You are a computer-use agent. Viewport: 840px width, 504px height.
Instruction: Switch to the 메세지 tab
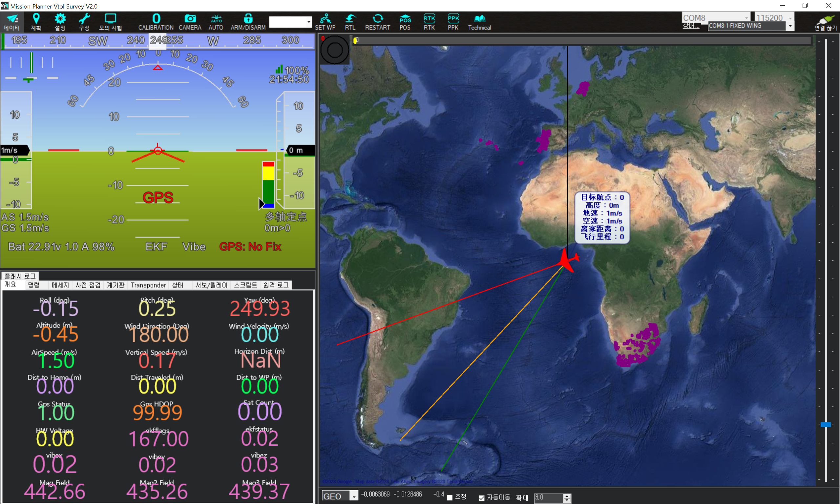60,285
